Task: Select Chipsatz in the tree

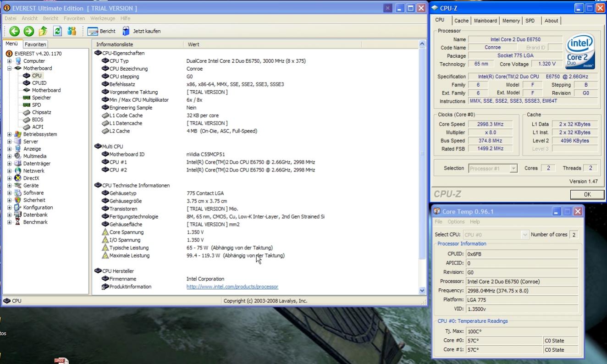Action: click(x=41, y=112)
